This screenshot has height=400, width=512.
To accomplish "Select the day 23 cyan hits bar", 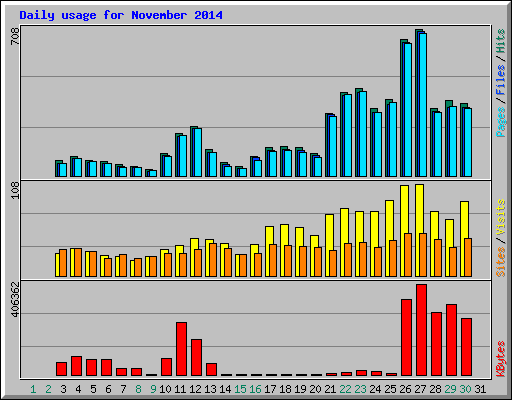I will pos(363,134).
